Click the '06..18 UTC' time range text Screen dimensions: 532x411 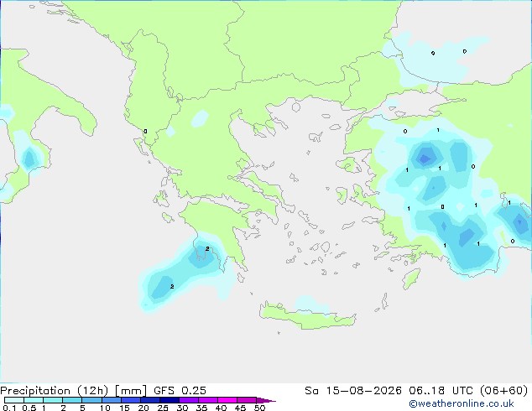(441, 391)
